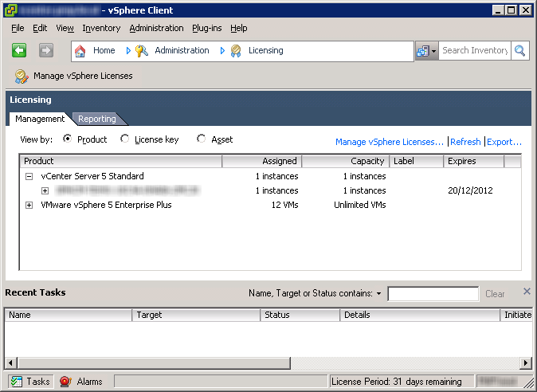Screen dimensions: 537x392
Task: Open the Inventory menu
Action: 101,28
